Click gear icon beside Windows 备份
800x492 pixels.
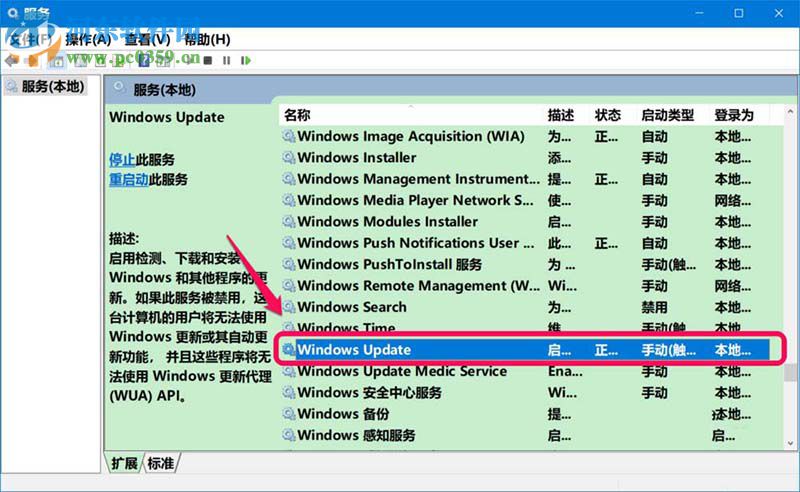pyautogui.click(x=289, y=414)
